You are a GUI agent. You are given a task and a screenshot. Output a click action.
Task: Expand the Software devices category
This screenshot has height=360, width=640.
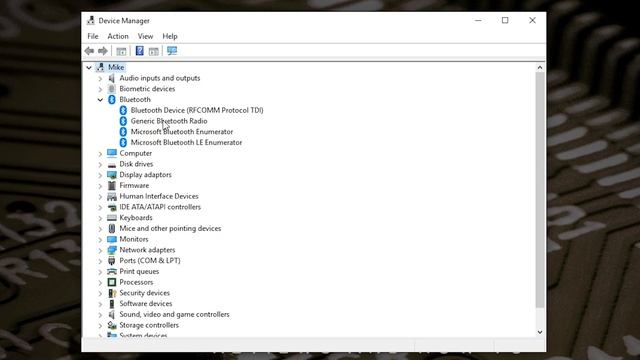click(100, 304)
